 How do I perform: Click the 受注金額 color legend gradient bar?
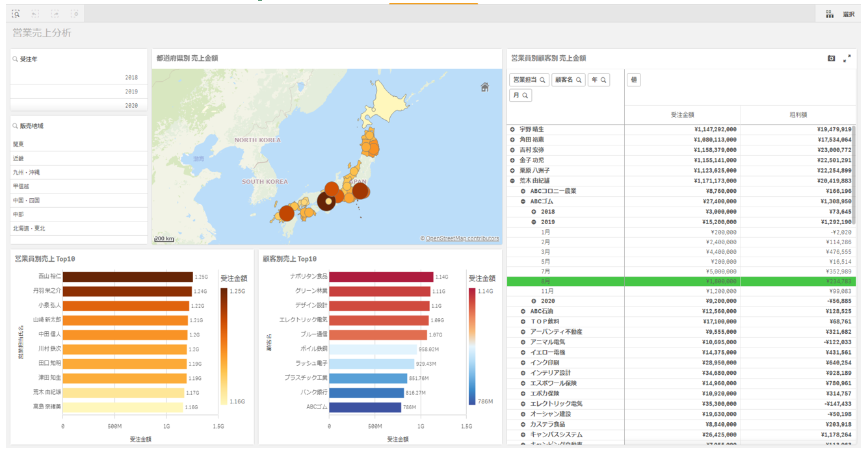point(224,345)
